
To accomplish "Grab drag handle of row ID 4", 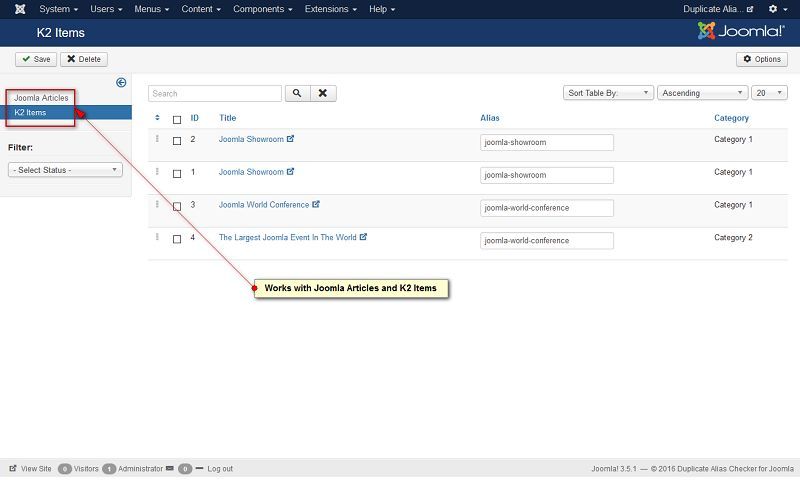I will coord(157,237).
